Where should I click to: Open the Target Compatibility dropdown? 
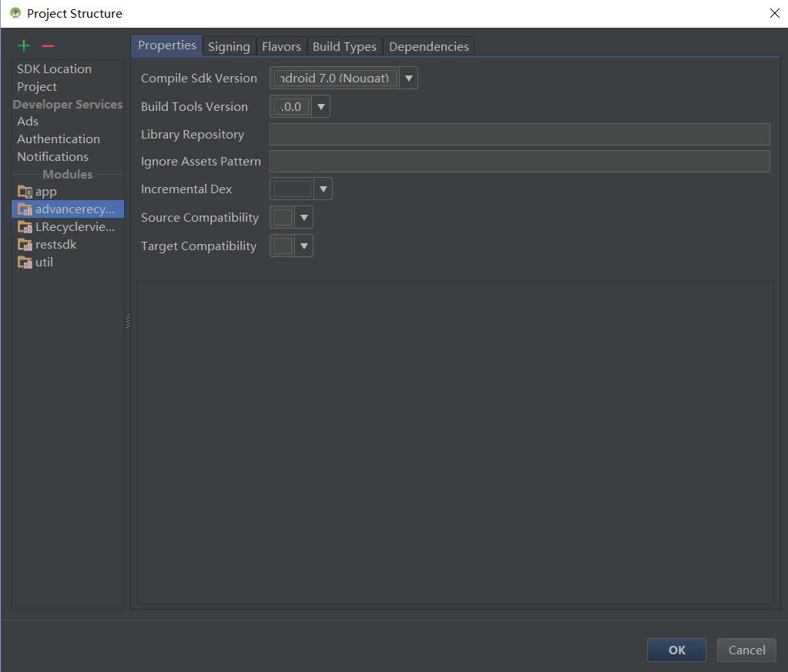point(305,246)
